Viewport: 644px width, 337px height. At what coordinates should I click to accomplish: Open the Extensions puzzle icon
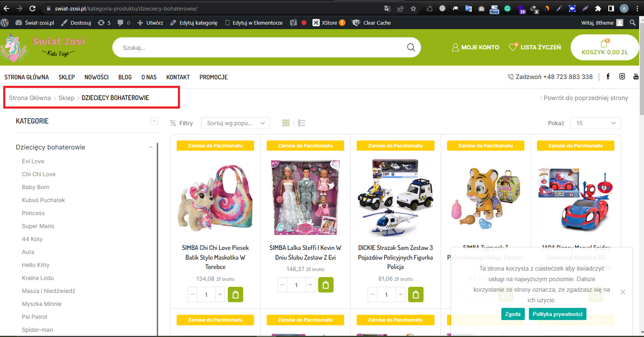point(598,9)
